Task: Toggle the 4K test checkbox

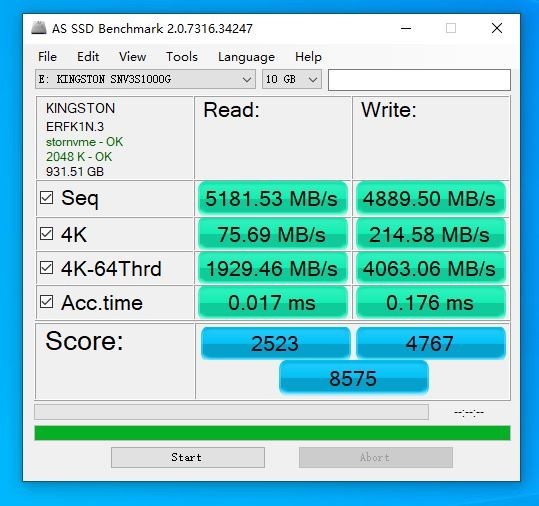Action: 46,234
